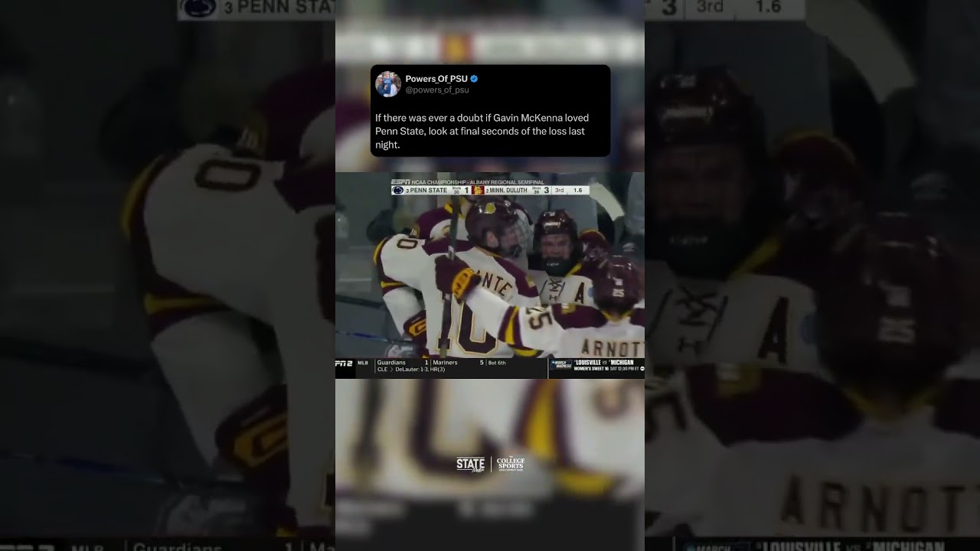980x551 pixels.
Task: Open the Powers_Of_PSU display name
Action: [x=436, y=79]
